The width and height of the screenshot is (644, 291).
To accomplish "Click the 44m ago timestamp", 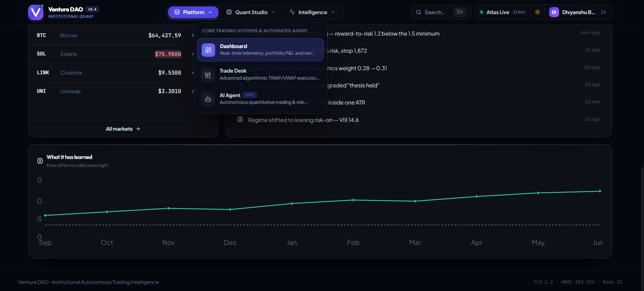I will pyautogui.click(x=590, y=33).
